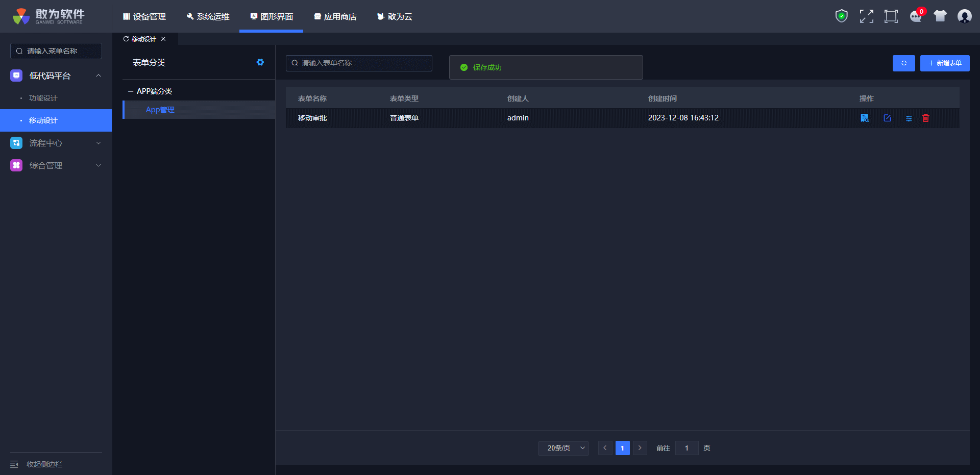Open 应用商店 top menu
This screenshot has height=475, width=980.
pyautogui.click(x=335, y=16)
